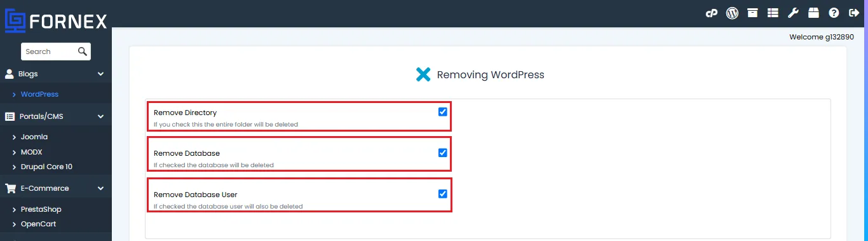The width and height of the screenshot is (868, 241).
Task: Open the question mark help icon
Action: click(x=834, y=13)
